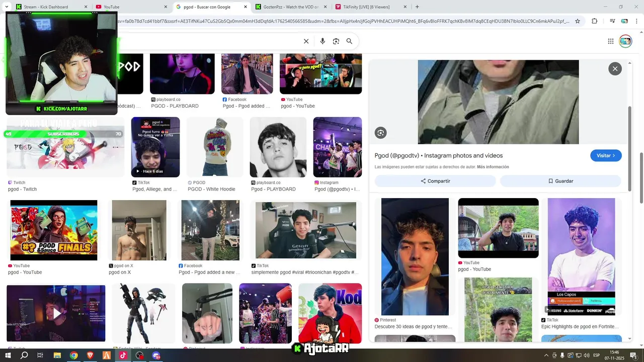Switch the ESP keyboard language indicator
Viewport: 644px width, 362px height.
[597, 355]
